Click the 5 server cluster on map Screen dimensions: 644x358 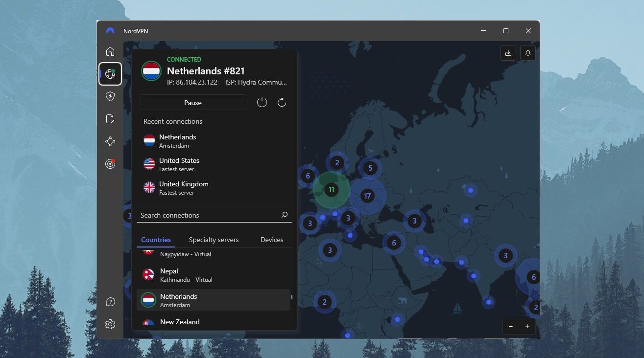pos(370,168)
